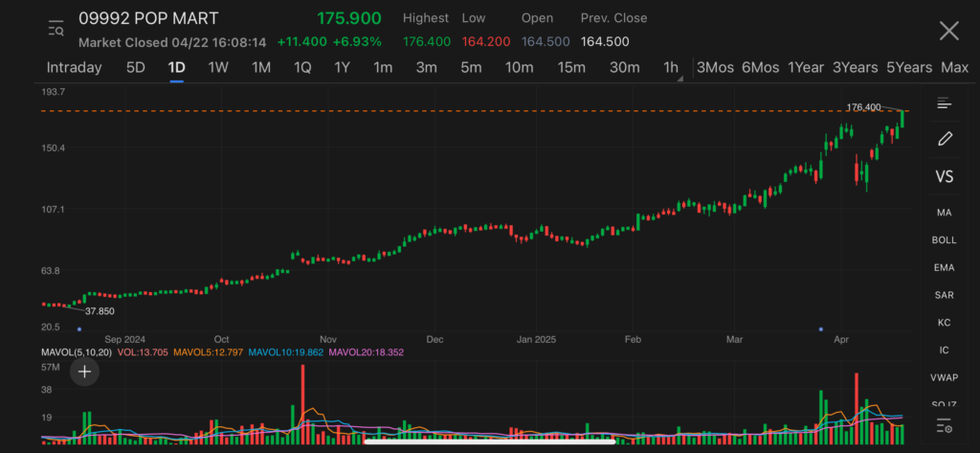
Task: Enable the MA indicator
Action: [944, 213]
